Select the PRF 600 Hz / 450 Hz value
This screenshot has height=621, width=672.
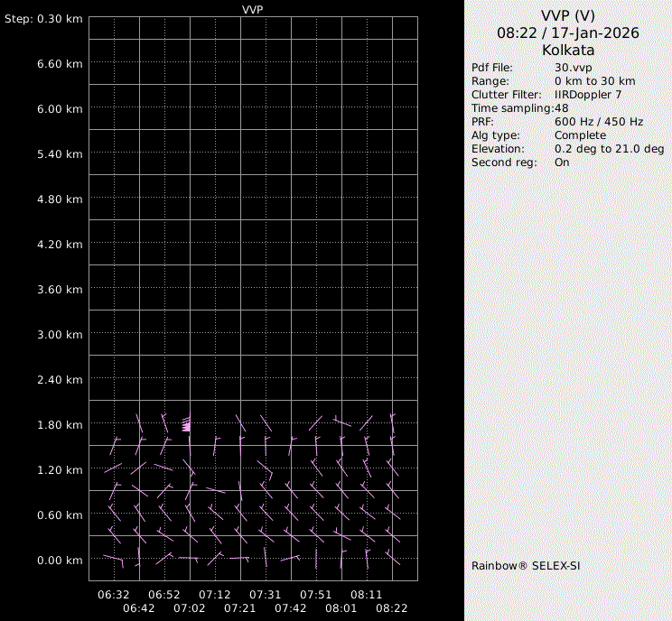point(598,122)
